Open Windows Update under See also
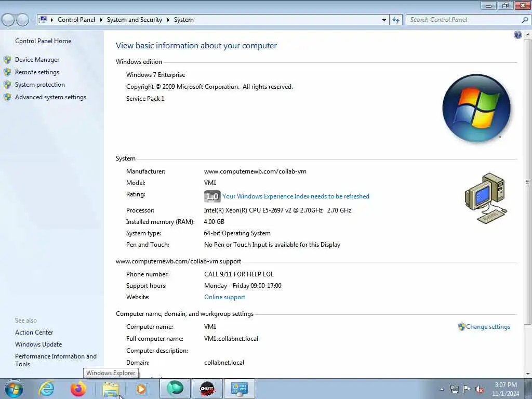The height and width of the screenshot is (399, 532). coord(38,344)
